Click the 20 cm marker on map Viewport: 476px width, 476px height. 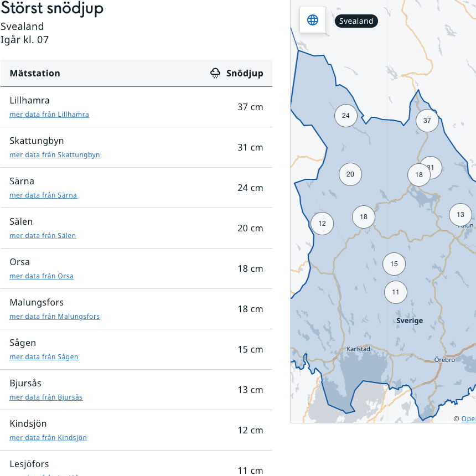tap(350, 174)
